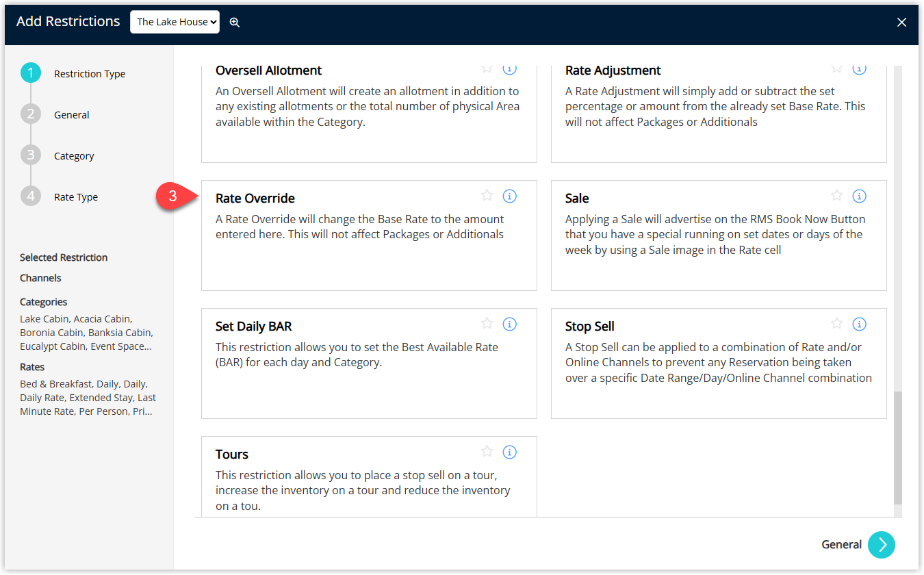The image size is (924, 575).
Task: Mark Set Daily BAR as favorite
Action: [x=487, y=324]
